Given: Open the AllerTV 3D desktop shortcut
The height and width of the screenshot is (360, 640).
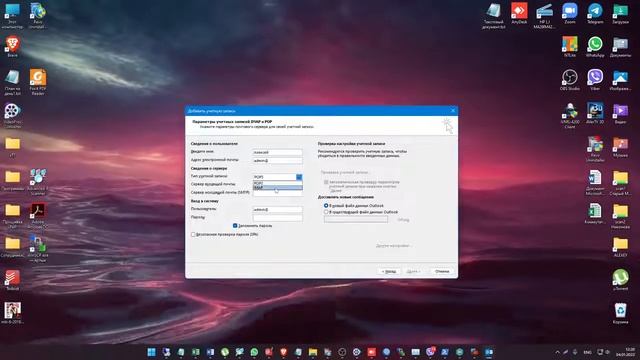Looking at the screenshot, I should (595, 113).
